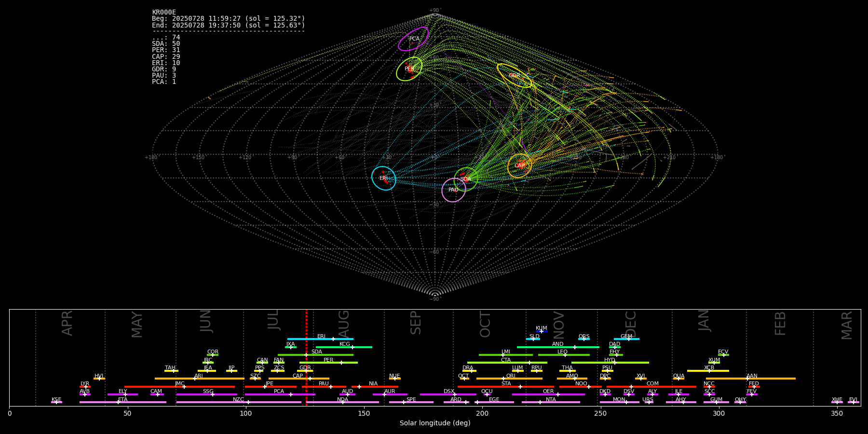The width and height of the screenshot is (868, 434).
Task: Click the NTA shower label in timeline
Action: [x=551, y=400]
